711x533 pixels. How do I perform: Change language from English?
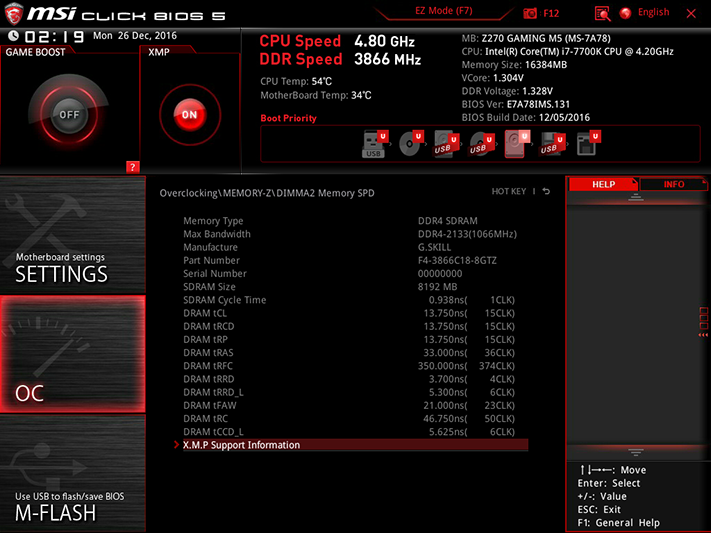pos(653,12)
